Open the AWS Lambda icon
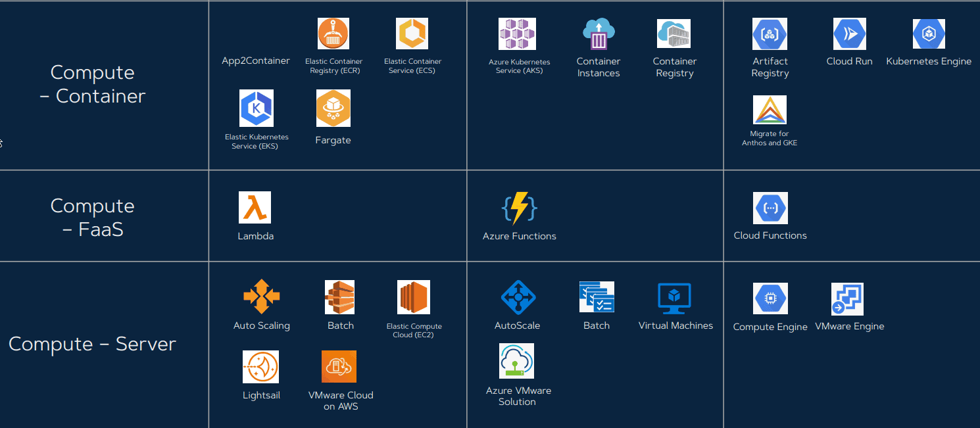 [x=256, y=206]
